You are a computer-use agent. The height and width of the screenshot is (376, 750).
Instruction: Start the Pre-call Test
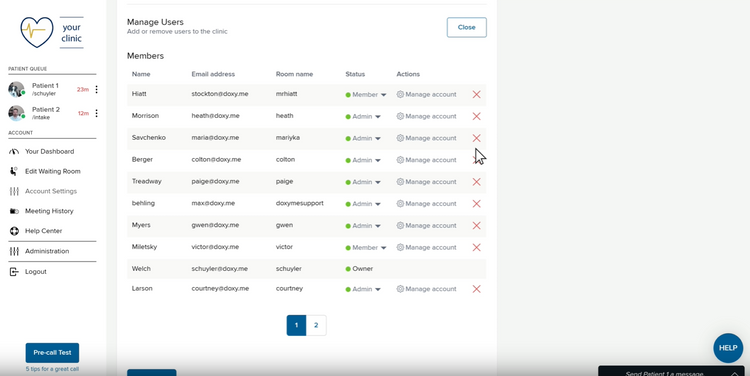coord(52,353)
